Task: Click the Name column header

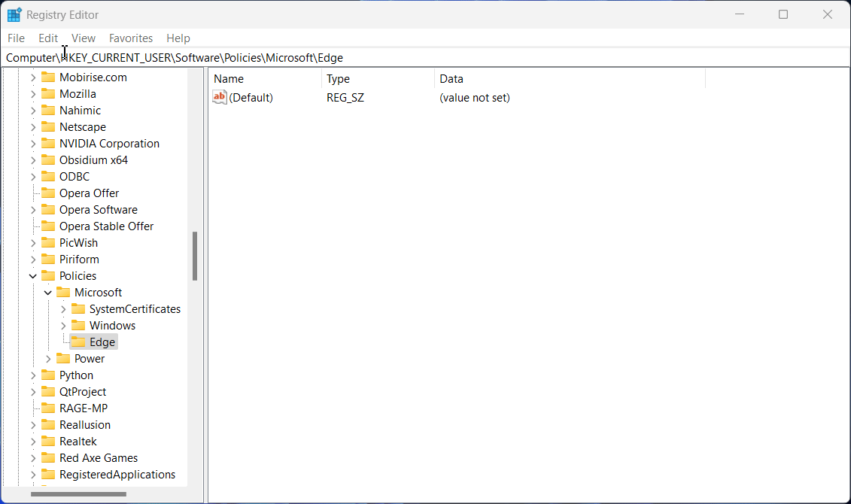Action: pos(266,79)
